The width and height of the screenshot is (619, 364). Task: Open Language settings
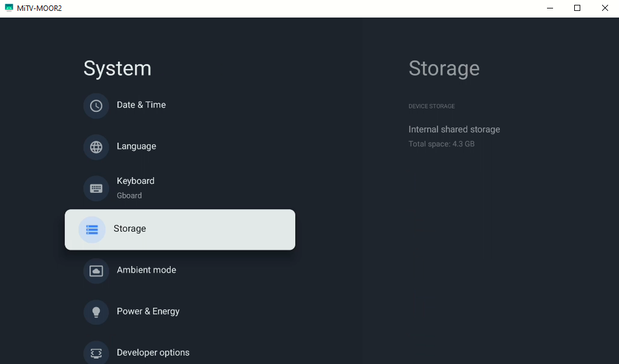coord(136,146)
